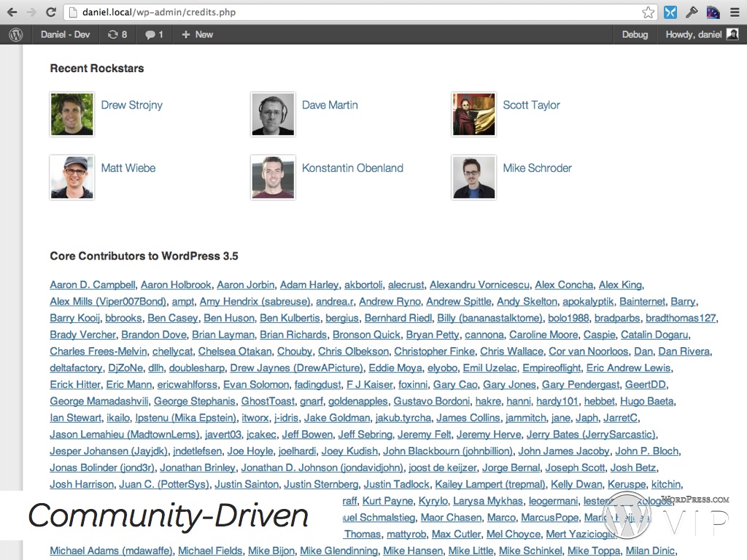This screenshot has height=560, width=747.
Task: Visit Aaron Jorbin's contributor link
Action: click(x=246, y=285)
